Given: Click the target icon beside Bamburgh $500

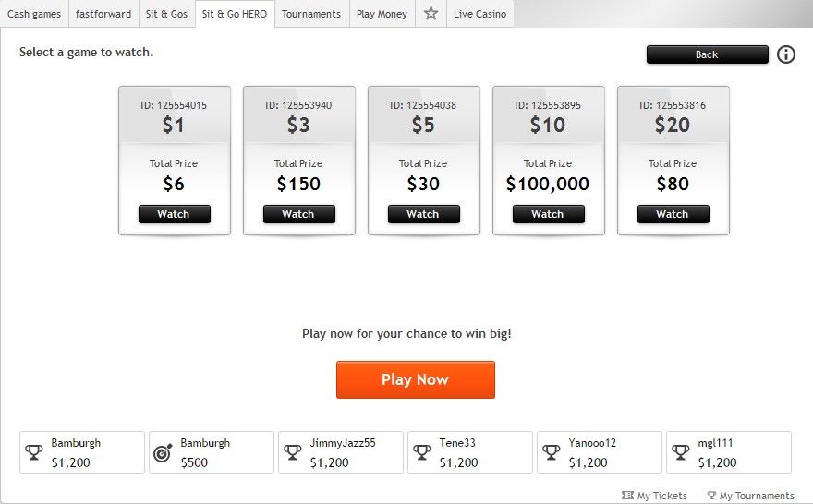Looking at the screenshot, I should coord(163,452).
